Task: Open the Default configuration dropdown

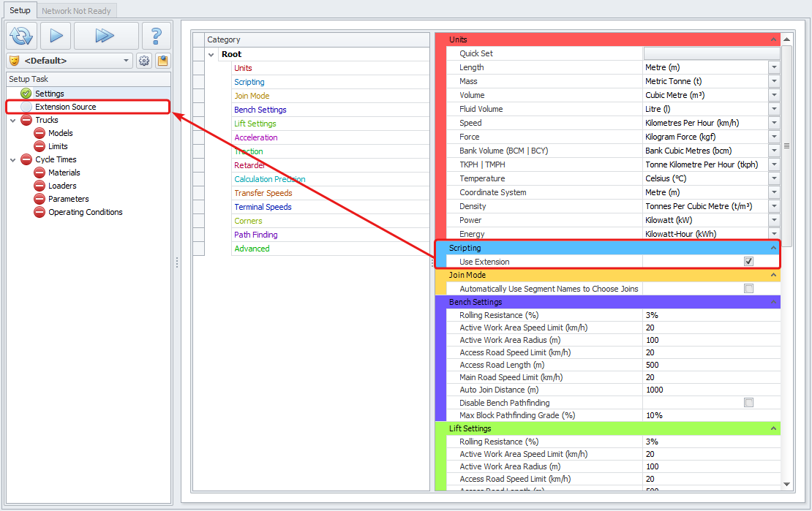Action: point(126,61)
